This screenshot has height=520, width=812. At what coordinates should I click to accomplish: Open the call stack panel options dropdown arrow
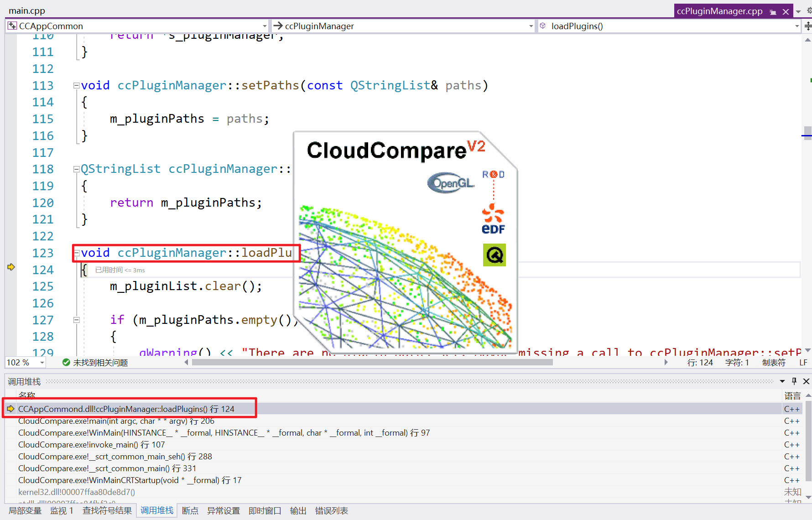click(x=782, y=381)
